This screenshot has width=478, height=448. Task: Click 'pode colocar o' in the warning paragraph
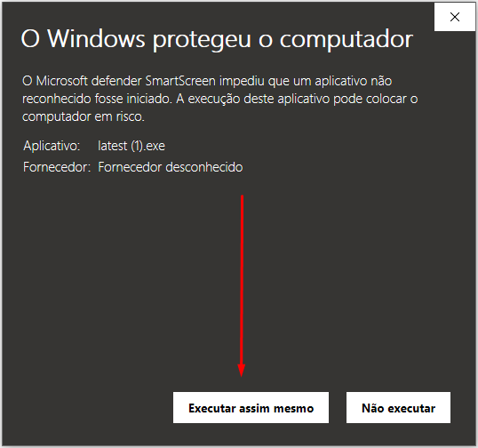tap(376, 100)
